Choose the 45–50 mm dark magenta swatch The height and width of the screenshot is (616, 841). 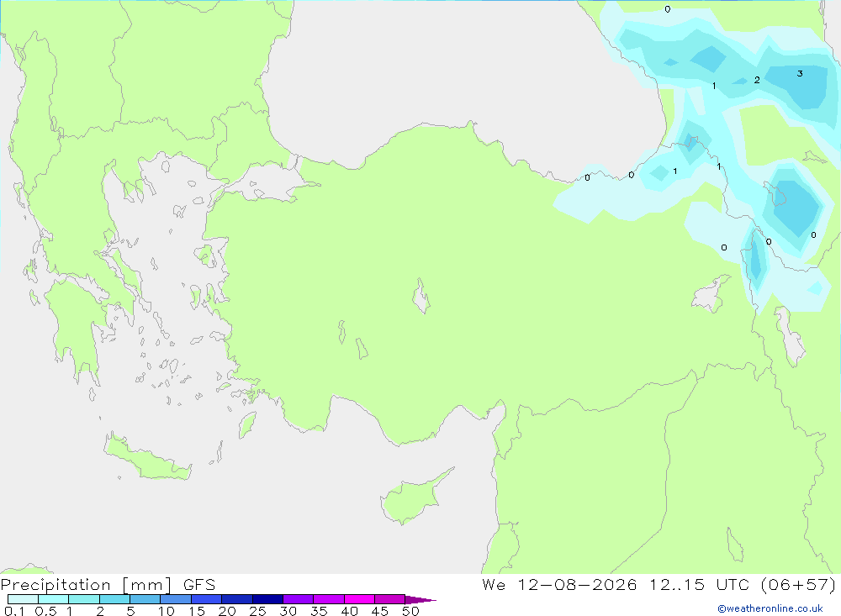tap(390, 599)
